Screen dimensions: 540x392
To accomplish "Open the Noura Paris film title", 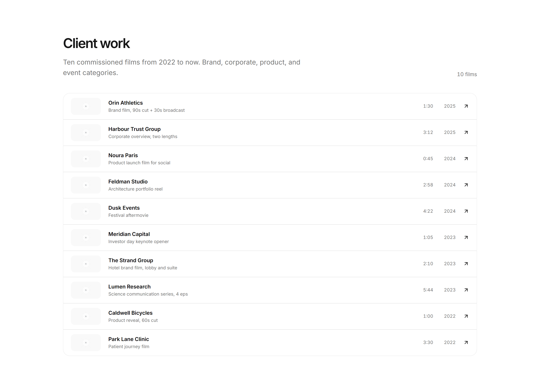I will [x=123, y=155].
